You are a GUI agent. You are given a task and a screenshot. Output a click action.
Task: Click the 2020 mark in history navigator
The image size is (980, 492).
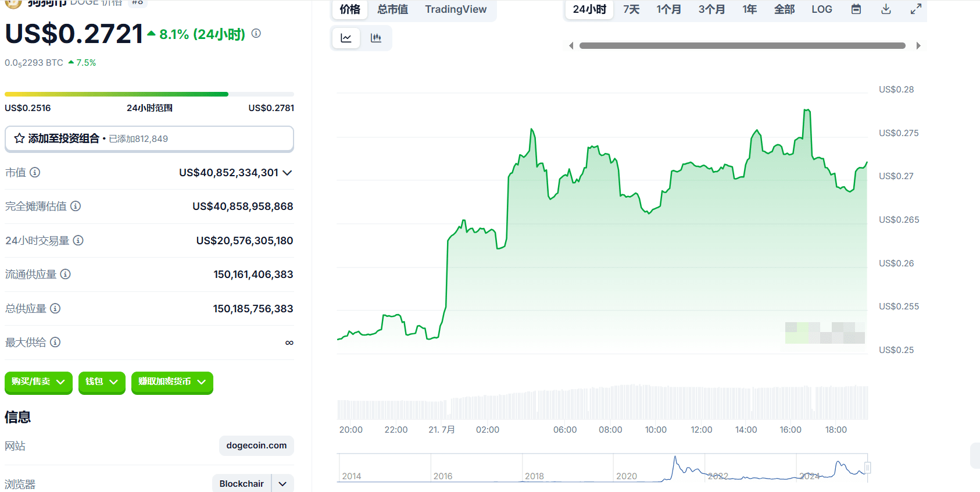click(627, 476)
